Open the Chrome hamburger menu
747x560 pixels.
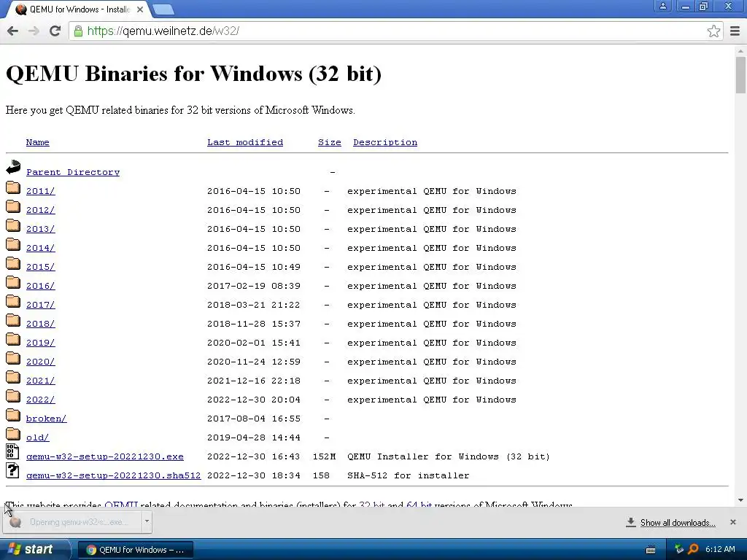coord(735,31)
